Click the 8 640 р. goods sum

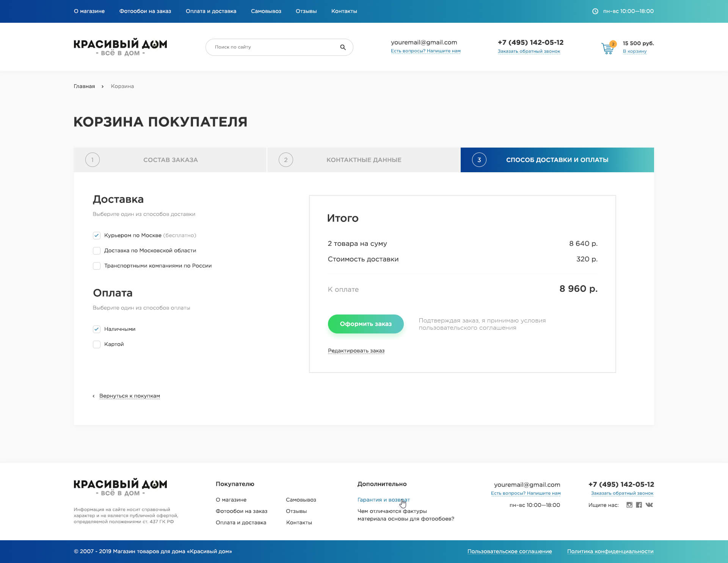[x=583, y=244]
